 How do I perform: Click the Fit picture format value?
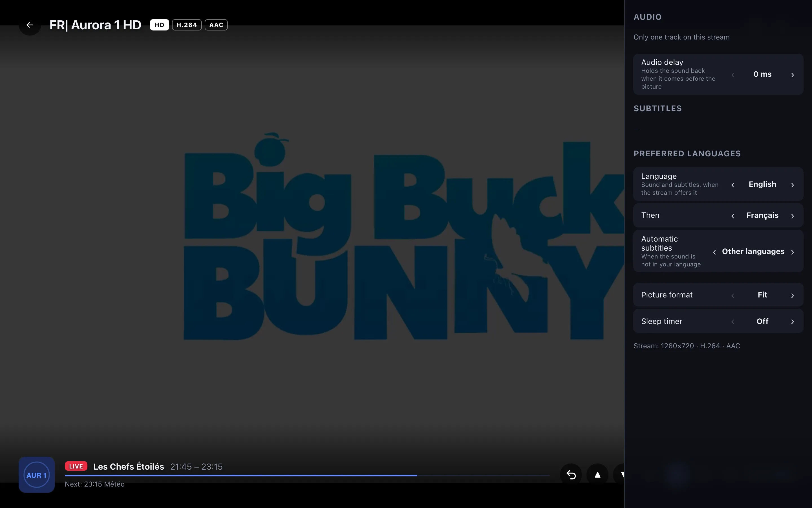(762, 295)
